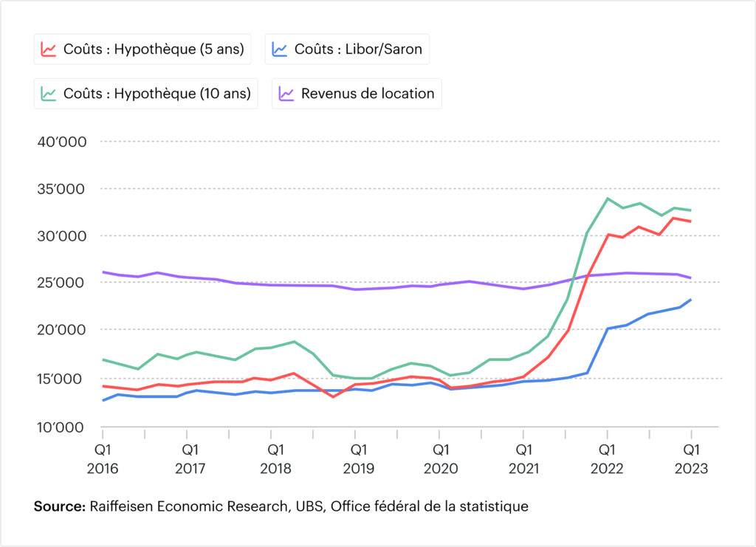This screenshot has width=756, height=547.
Task: Click the 20'000 y-axis label
Action: click(x=61, y=330)
